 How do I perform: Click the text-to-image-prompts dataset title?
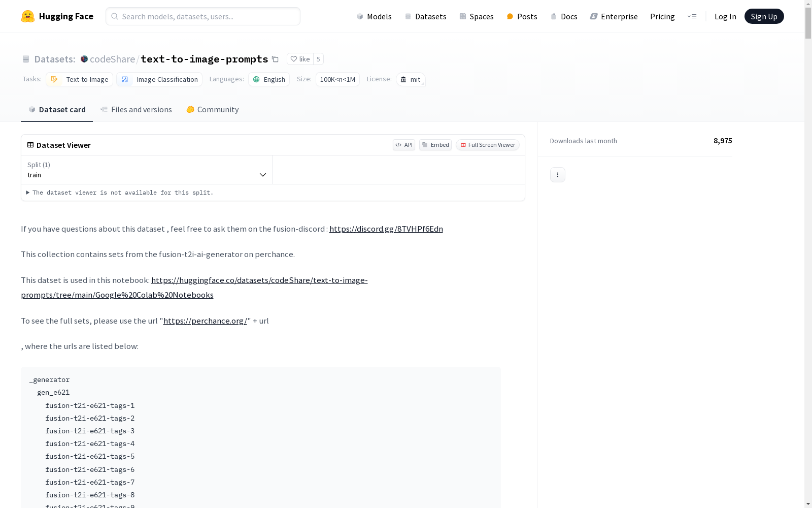(205, 59)
